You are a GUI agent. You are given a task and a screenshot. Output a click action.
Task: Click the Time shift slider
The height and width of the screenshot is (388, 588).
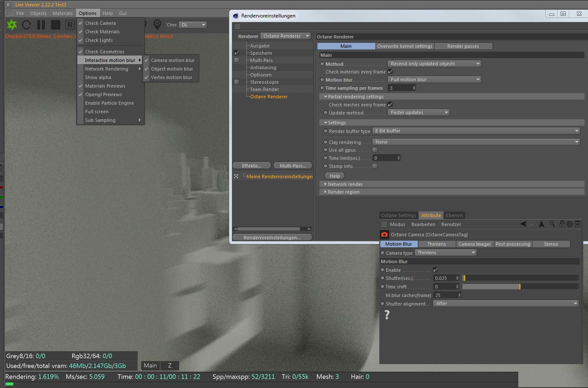(x=520, y=286)
